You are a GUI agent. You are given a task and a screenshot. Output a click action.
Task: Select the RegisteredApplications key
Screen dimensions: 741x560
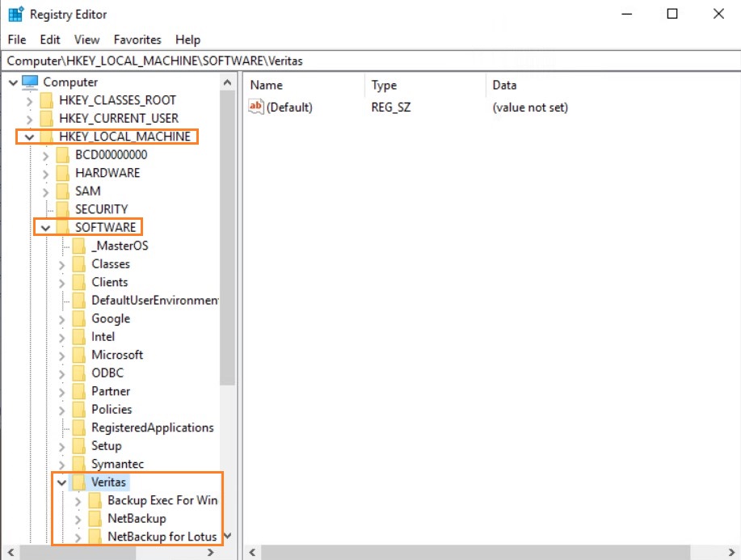(152, 427)
